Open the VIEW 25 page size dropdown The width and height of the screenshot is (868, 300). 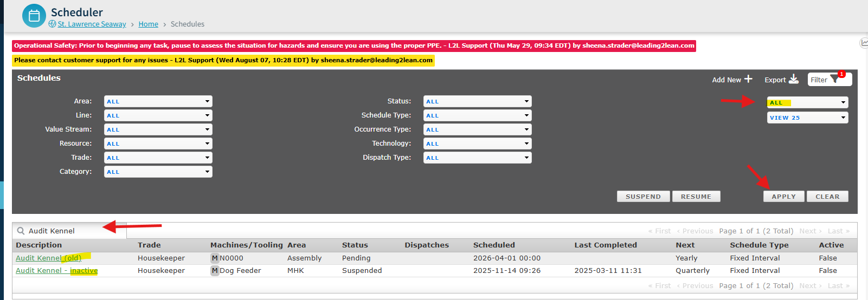point(807,118)
